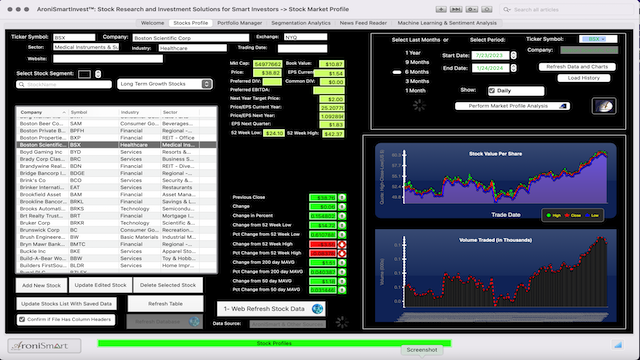Open the News Feed Reader tab
Image resolution: width=640 pixels, height=360 pixels.
[x=363, y=23]
